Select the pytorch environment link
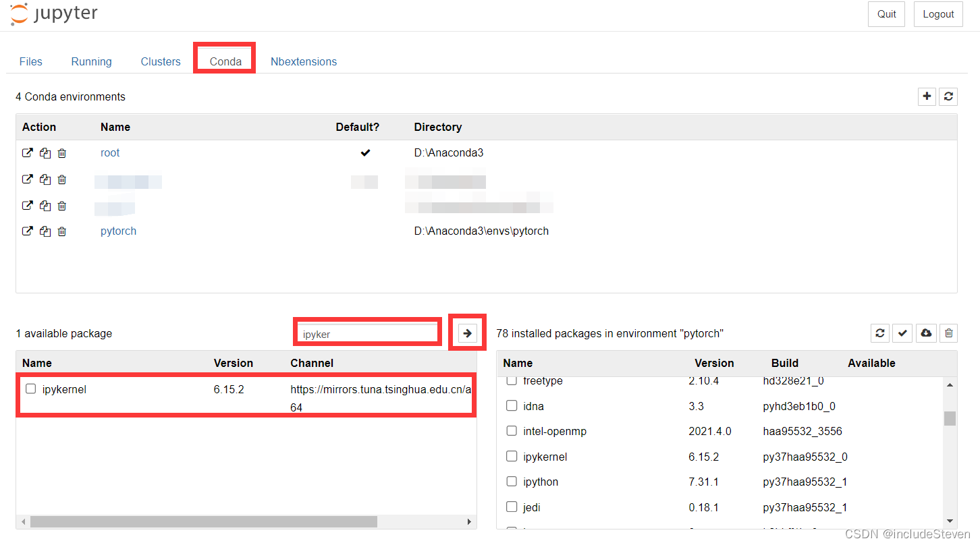Viewport: 980px width, 545px height. [x=119, y=231]
